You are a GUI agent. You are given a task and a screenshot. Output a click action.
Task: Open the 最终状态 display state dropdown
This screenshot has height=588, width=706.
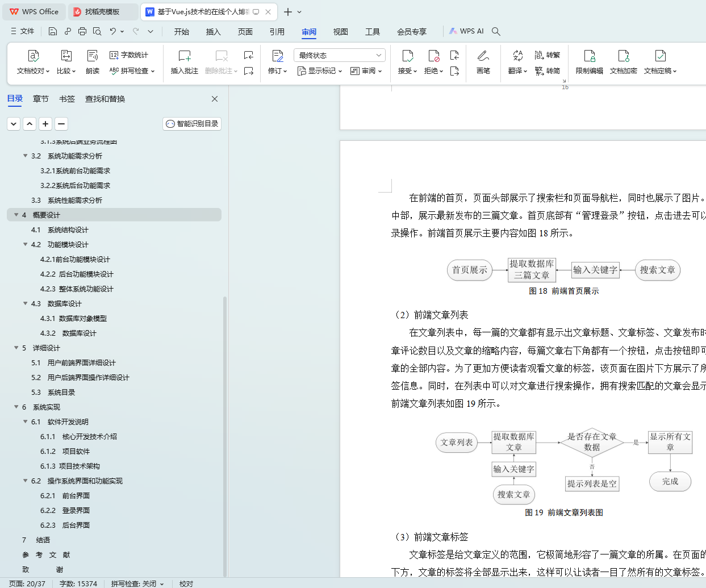click(x=340, y=55)
